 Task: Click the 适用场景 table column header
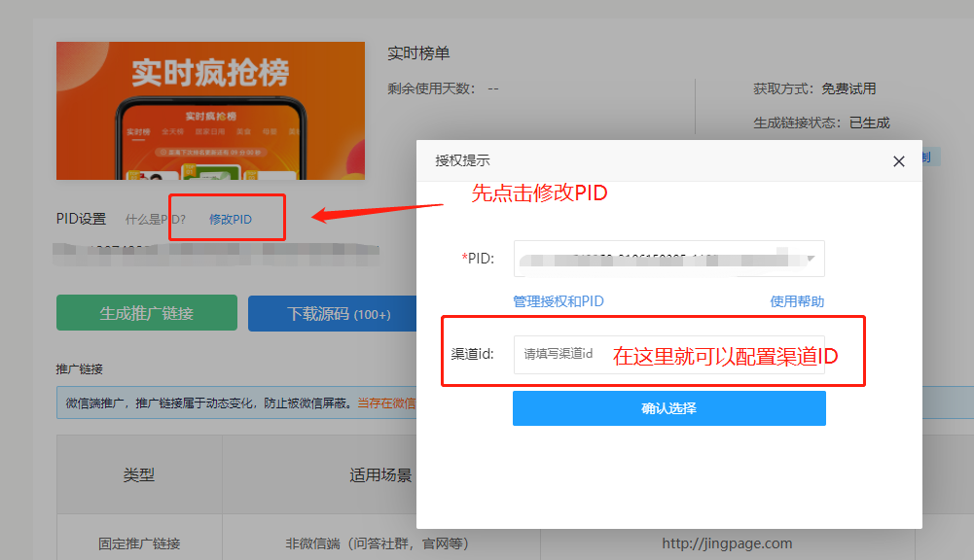click(x=380, y=475)
